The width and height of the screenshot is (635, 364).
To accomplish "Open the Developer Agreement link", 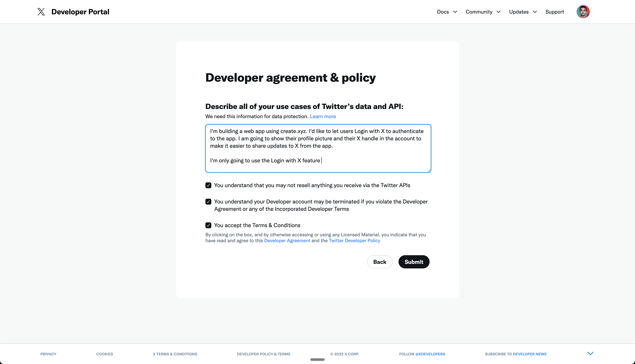I will tap(287, 241).
